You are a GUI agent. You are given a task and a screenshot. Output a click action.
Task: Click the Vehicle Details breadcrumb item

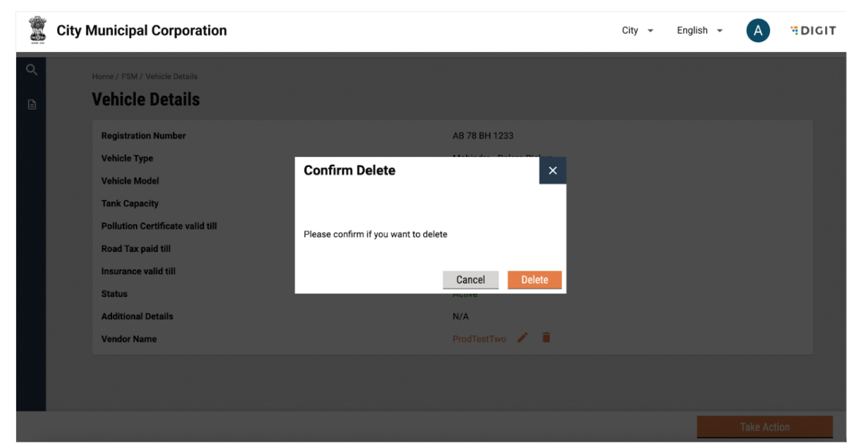pyautogui.click(x=171, y=76)
